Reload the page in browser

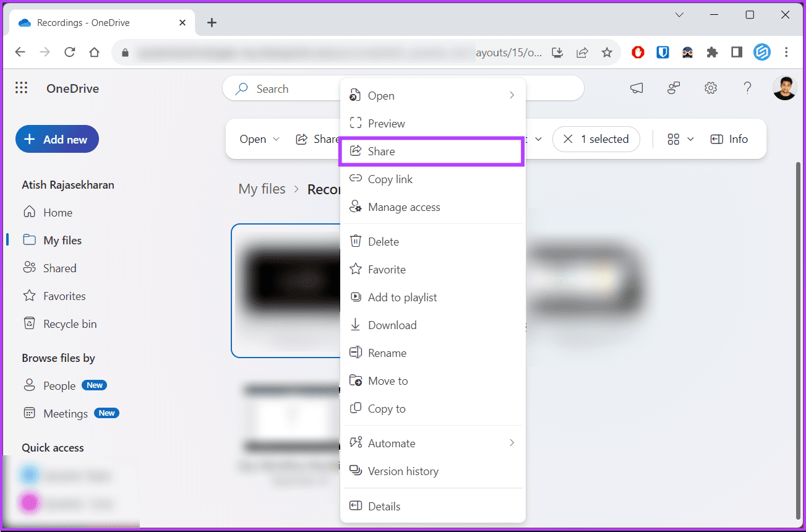coord(70,53)
